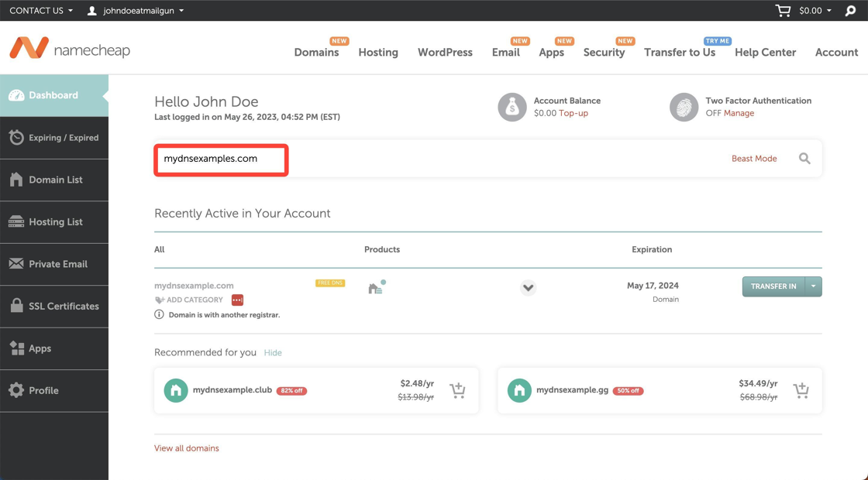Click the 50% off badge
Viewport: 868px width, 480px height.
point(629,391)
